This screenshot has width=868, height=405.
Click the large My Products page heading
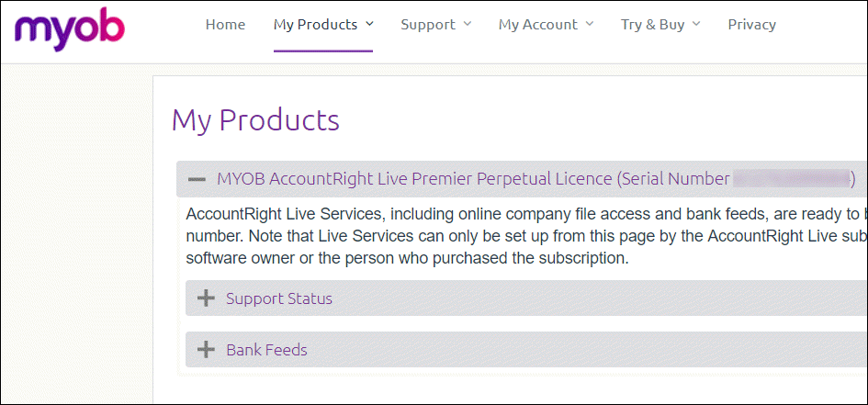click(255, 120)
